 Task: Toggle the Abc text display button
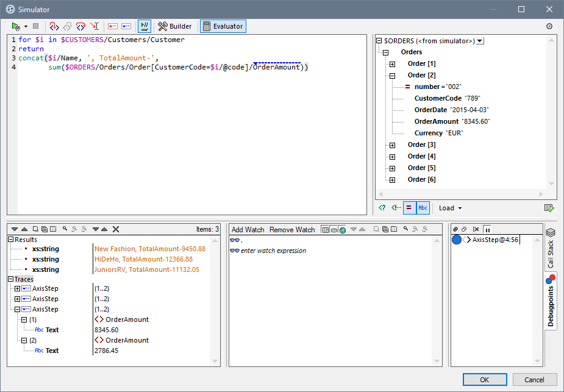[423, 208]
